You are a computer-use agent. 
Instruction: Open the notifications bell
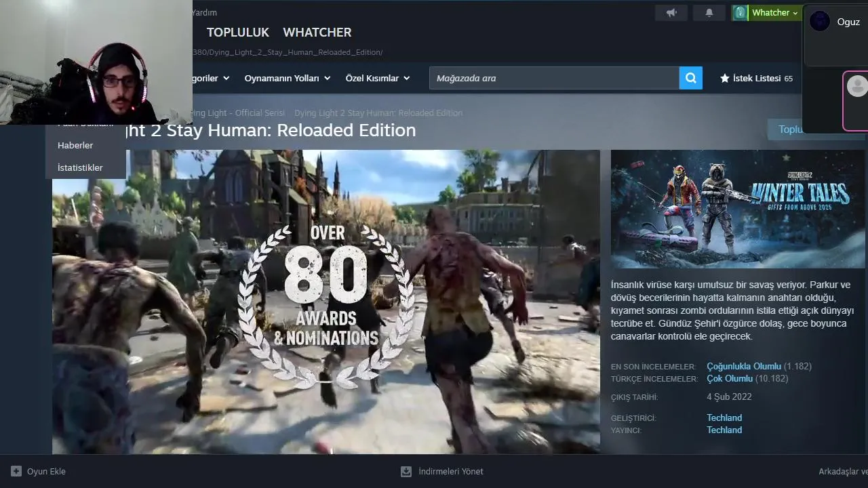(709, 13)
